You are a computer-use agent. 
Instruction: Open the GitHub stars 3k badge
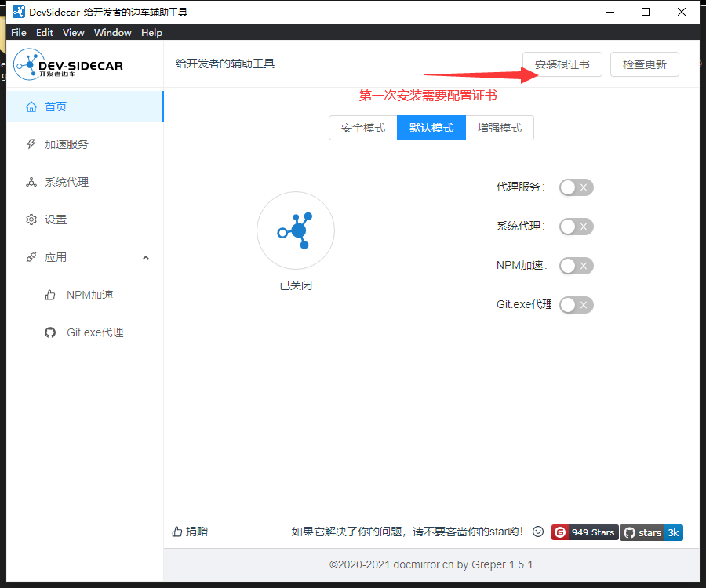pyautogui.click(x=652, y=532)
